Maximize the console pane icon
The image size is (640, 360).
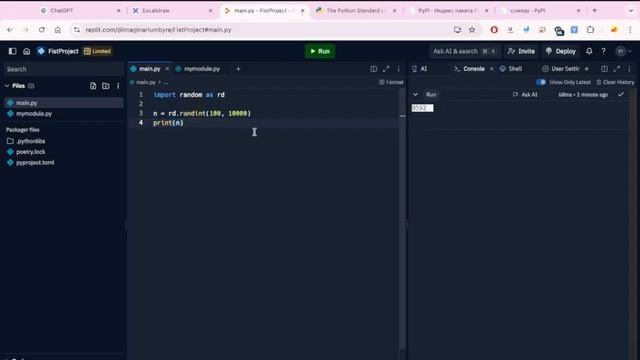pos(617,69)
